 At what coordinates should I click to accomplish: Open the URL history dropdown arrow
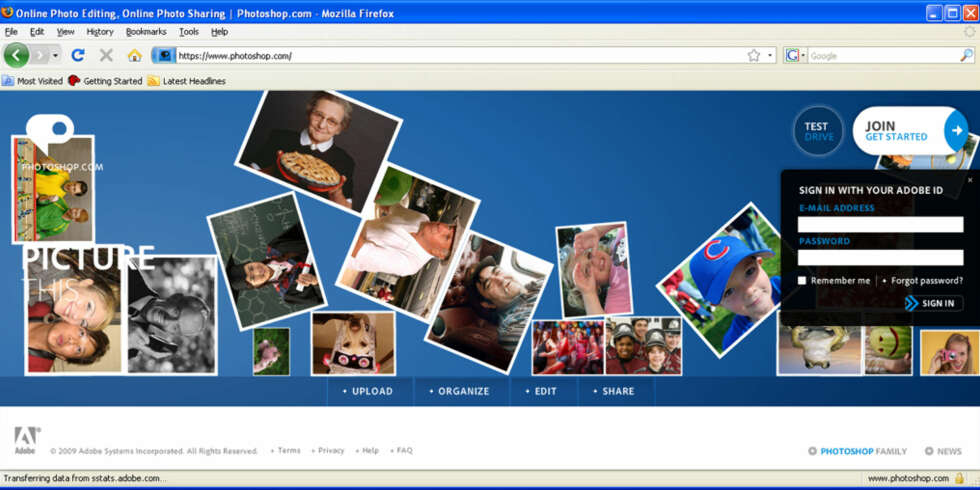[770, 56]
